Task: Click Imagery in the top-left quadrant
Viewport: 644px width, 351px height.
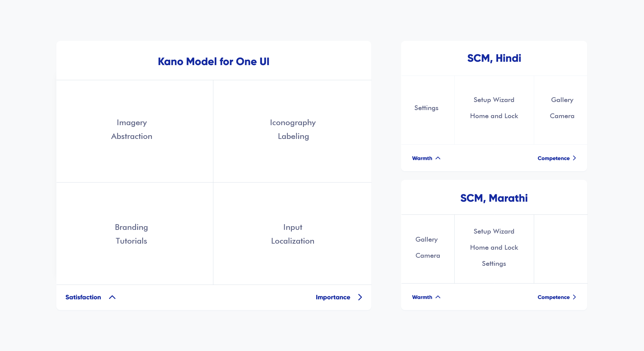Action: [132, 122]
